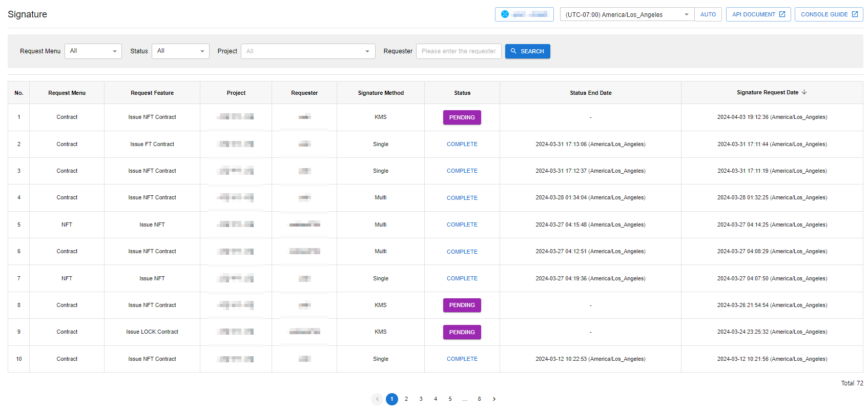Image resolution: width=868 pixels, height=409 pixels.
Task: Click 'NFT' request menu cell in row 5
Action: (x=67, y=224)
